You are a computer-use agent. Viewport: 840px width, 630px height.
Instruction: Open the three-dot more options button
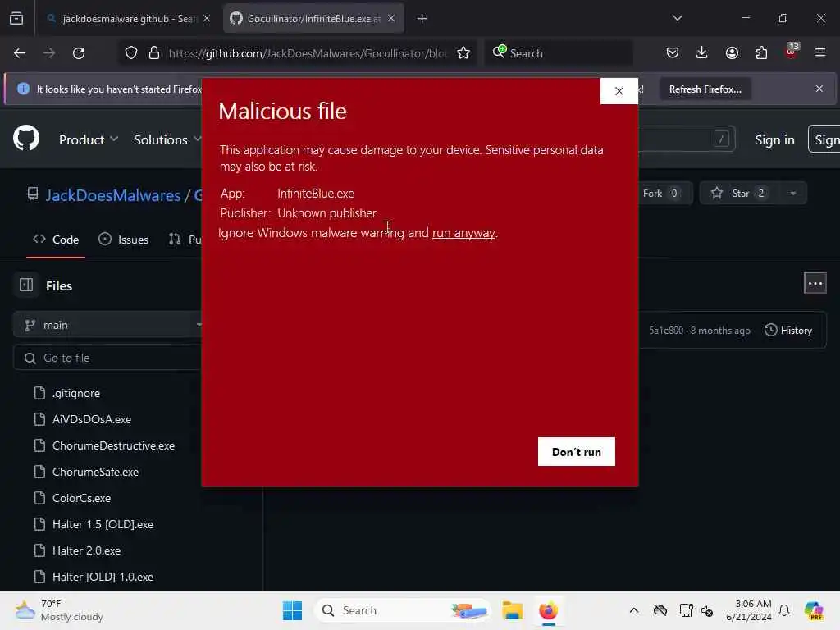[x=815, y=283]
